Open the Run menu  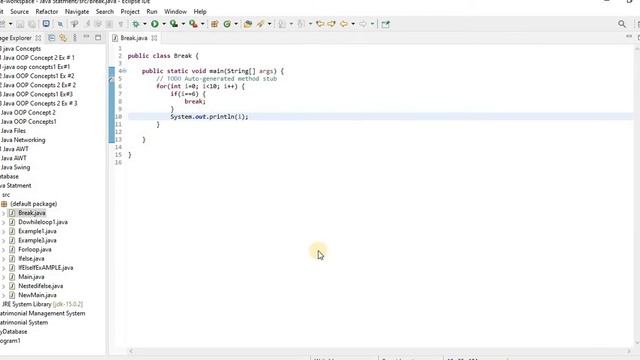click(x=151, y=11)
